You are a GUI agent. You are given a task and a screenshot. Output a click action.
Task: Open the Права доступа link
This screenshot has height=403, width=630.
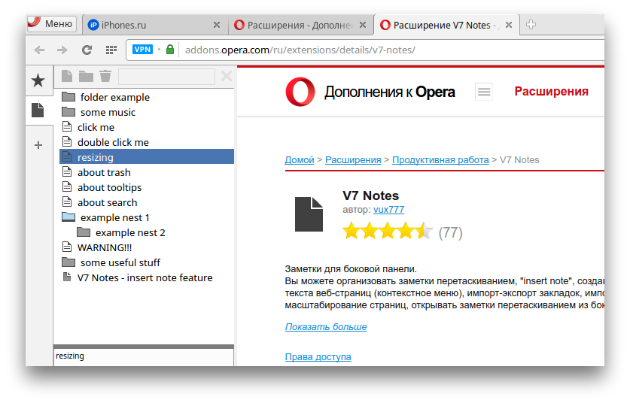tap(318, 357)
